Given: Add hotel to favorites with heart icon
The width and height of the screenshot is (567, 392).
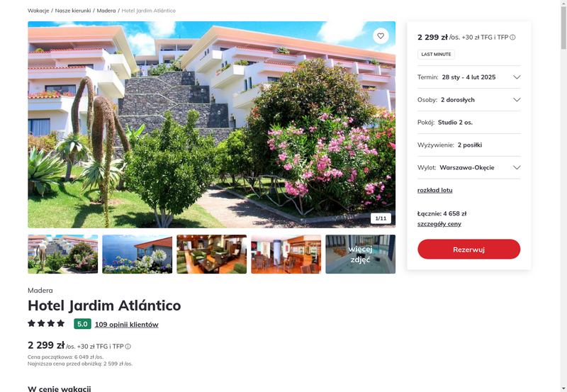Looking at the screenshot, I should [x=381, y=36].
